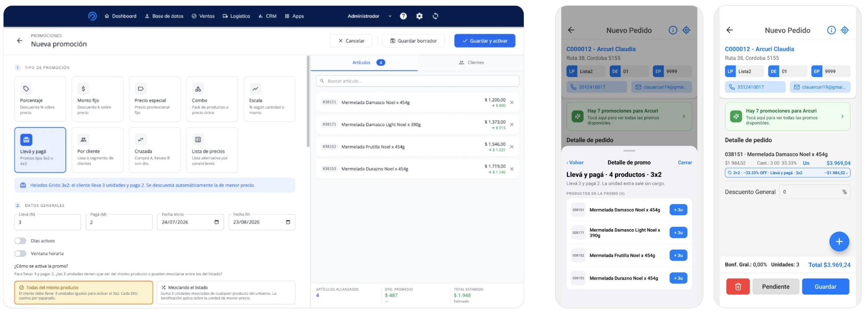Screen dimensions: 868x316
Task: Select the Porcentaje promotion type card
Action: [40, 99]
